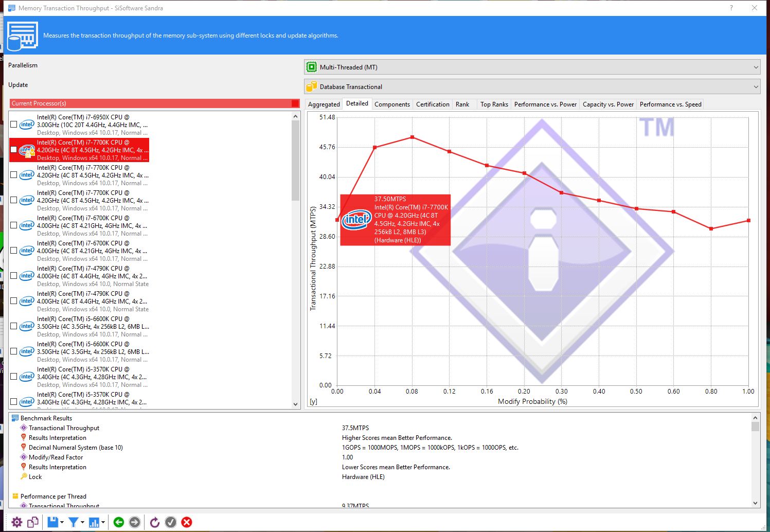
Task: Click the grey forward arrow button
Action: tap(135, 522)
